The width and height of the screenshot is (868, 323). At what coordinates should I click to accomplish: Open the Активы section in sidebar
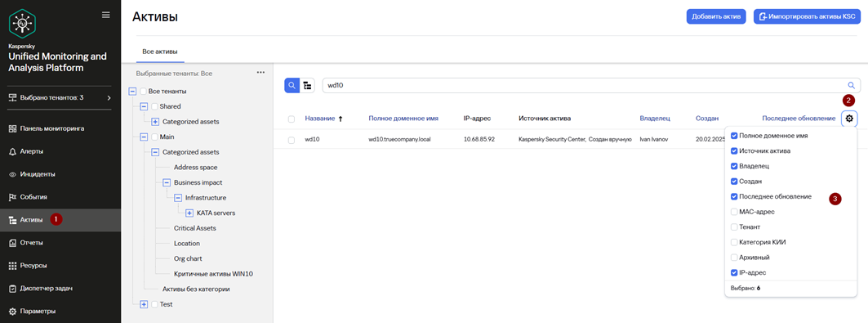[60, 220]
